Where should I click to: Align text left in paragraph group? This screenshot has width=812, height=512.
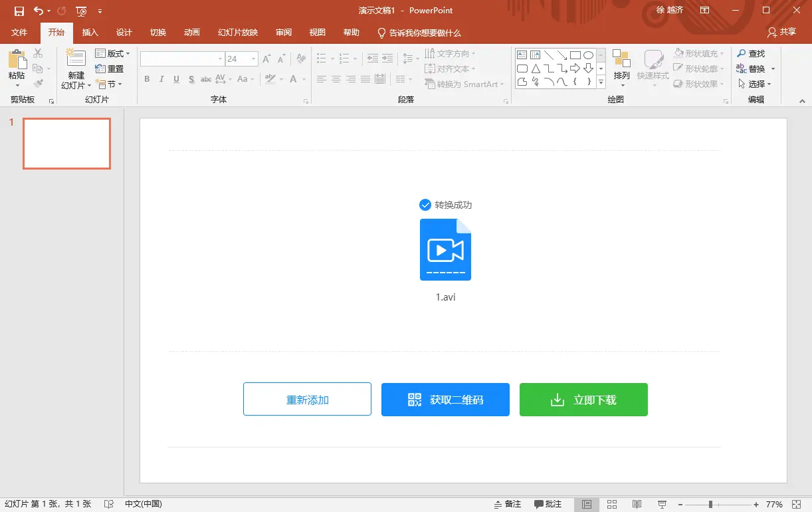pos(322,79)
